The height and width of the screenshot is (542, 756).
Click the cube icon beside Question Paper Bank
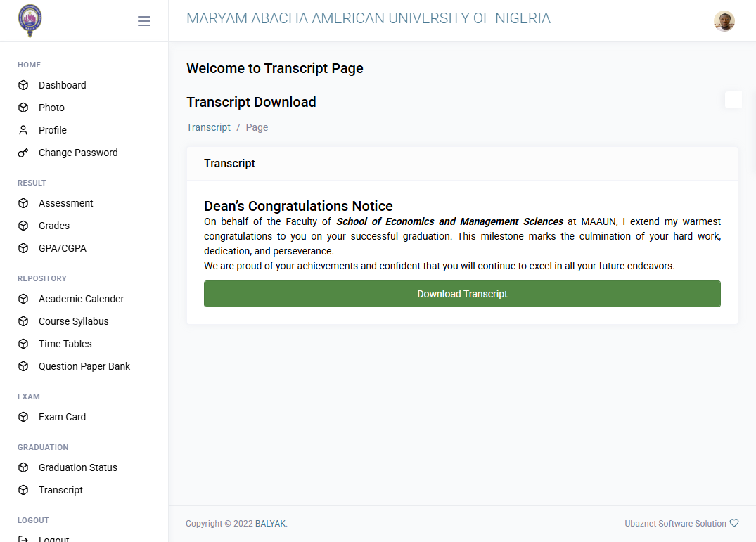click(x=23, y=366)
